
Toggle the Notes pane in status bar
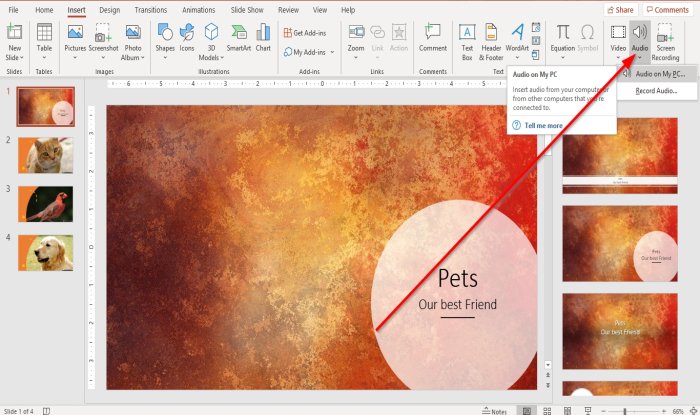click(x=494, y=410)
